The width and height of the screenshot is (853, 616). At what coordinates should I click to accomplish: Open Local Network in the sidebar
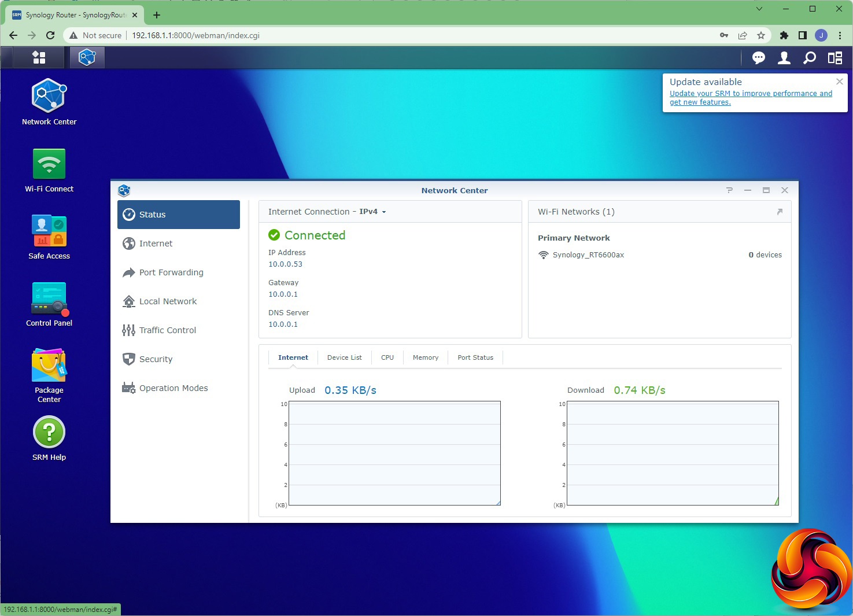click(179, 301)
